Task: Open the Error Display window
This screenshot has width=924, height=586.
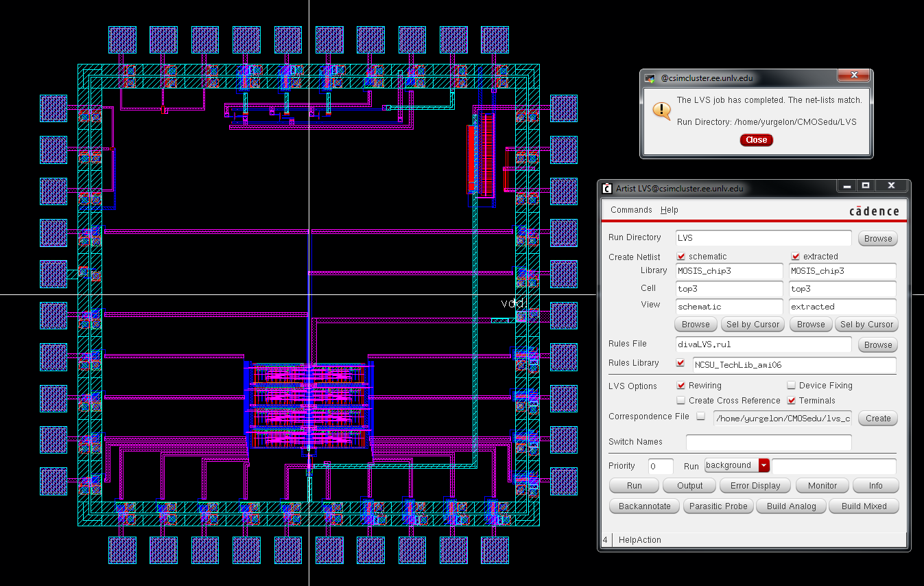Action: pos(755,486)
